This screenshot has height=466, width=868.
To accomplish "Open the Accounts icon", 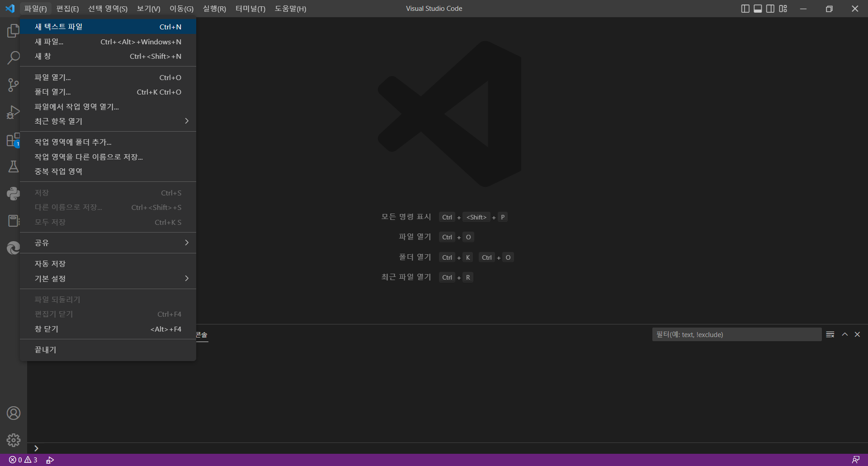I will (13, 413).
